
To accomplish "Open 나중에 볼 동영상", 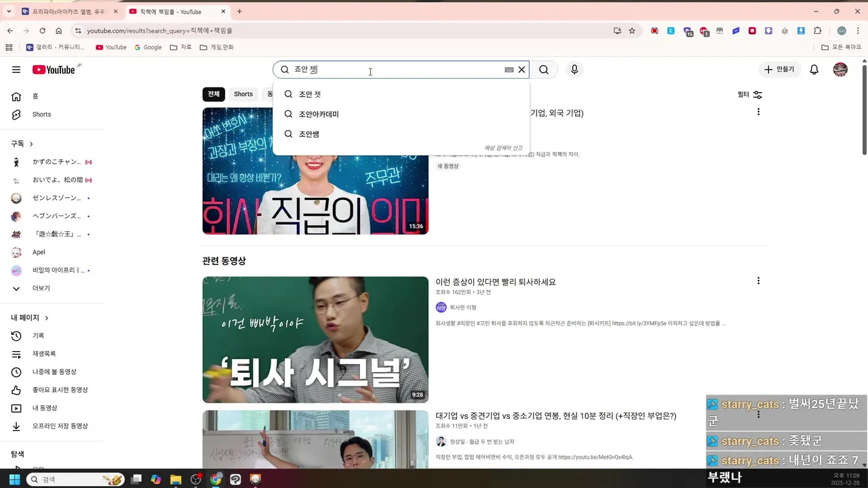I will click(53, 372).
